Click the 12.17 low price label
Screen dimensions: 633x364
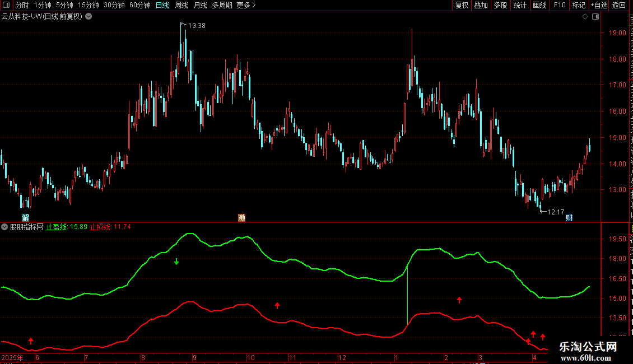[x=556, y=212]
